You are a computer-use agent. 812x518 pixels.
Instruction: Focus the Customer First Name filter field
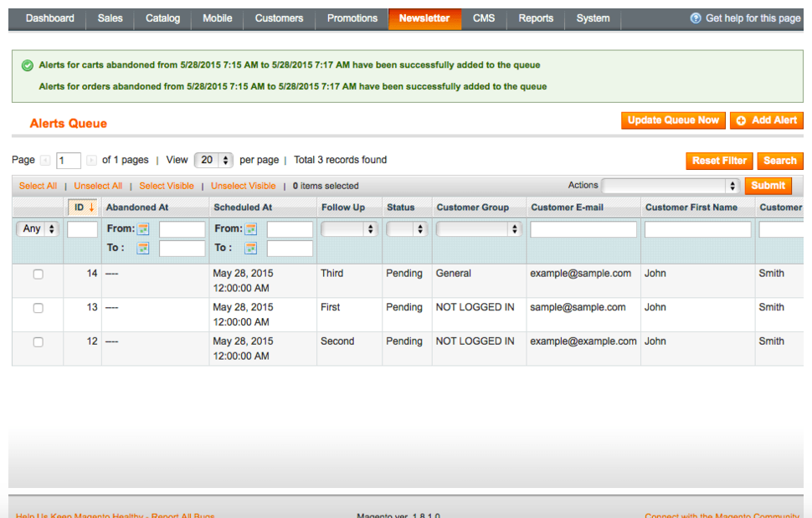point(698,229)
